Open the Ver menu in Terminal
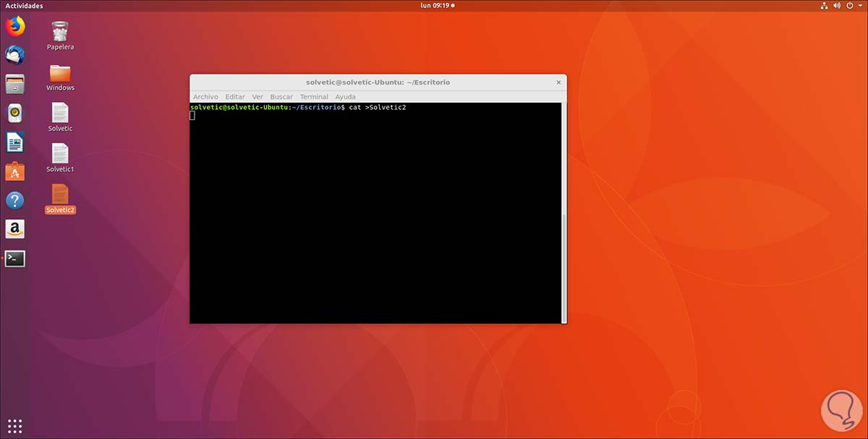 [258, 96]
